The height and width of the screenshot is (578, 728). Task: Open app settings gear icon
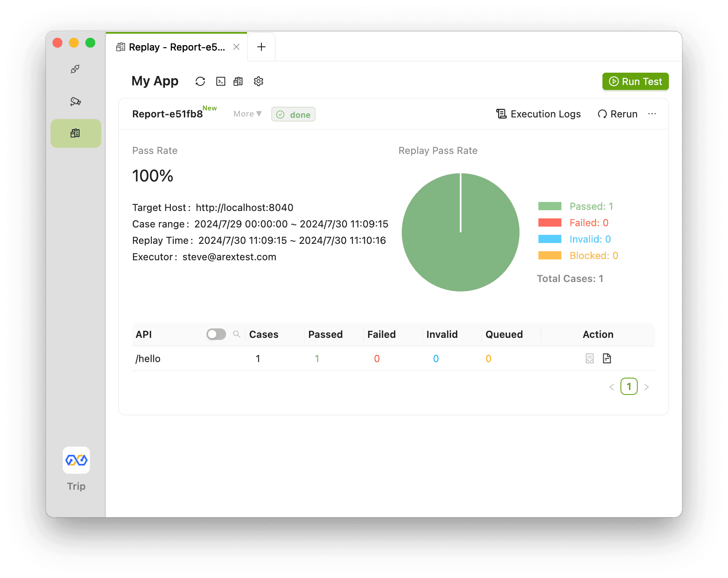pyautogui.click(x=258, y=81)
